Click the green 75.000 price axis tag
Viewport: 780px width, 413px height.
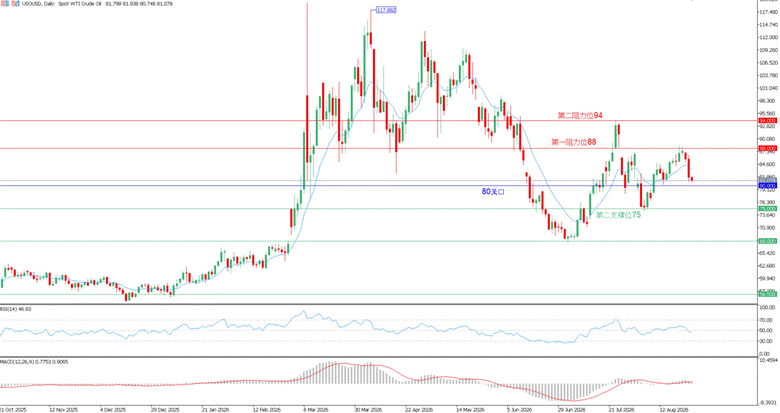click(768, 209)
